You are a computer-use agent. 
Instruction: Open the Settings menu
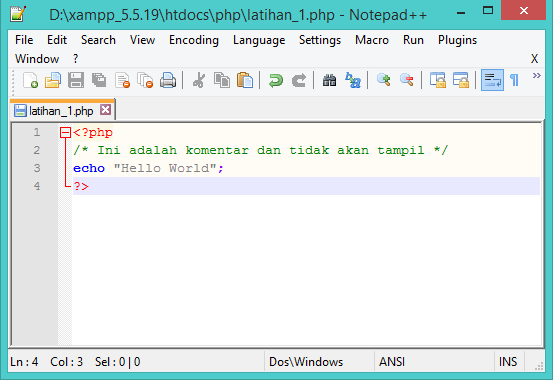(x=320, y=40)
